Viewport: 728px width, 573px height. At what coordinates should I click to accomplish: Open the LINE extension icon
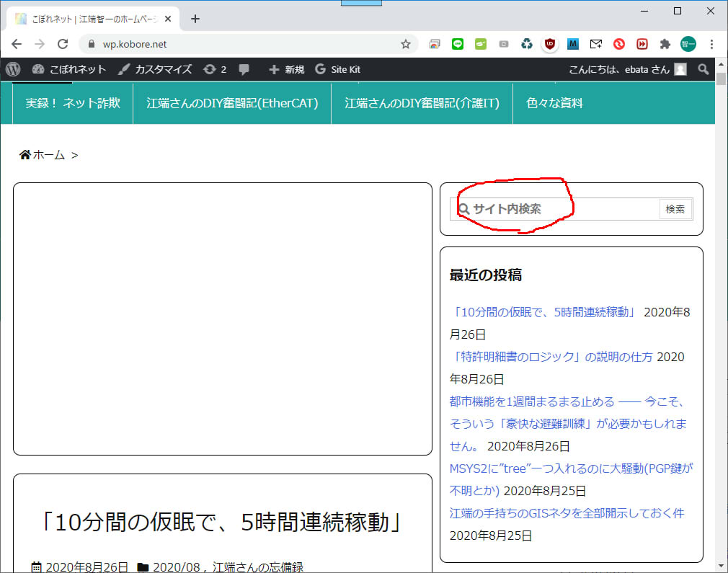(x=458, y=44)
